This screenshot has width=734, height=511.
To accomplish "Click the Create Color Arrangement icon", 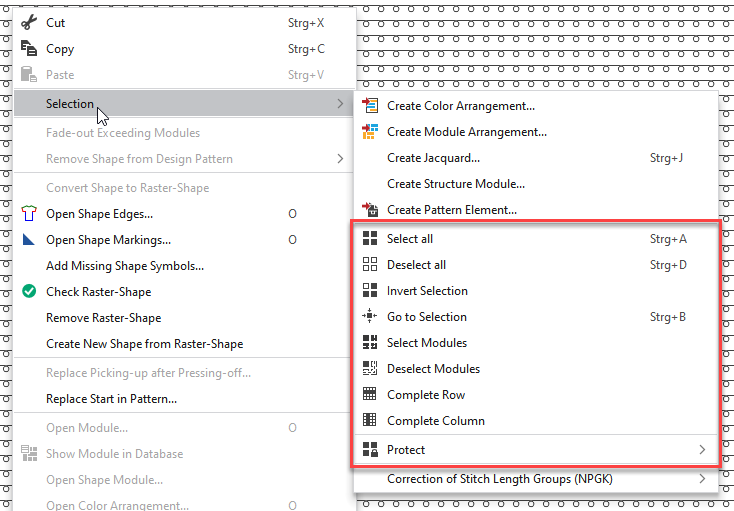I will point(370,105).
